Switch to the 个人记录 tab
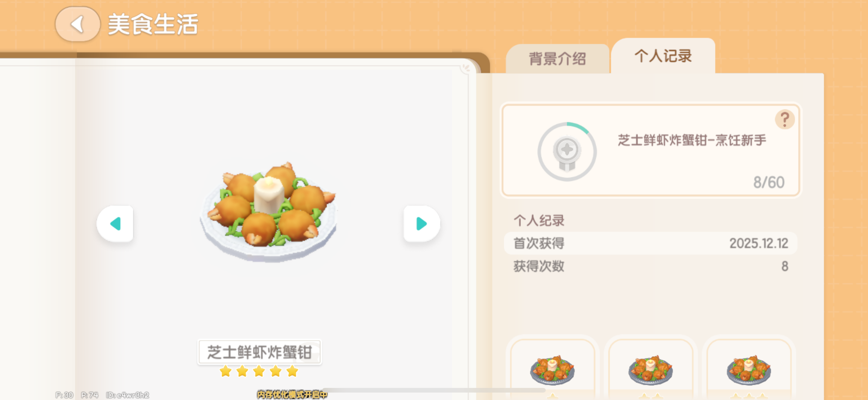 coord(663,56)
